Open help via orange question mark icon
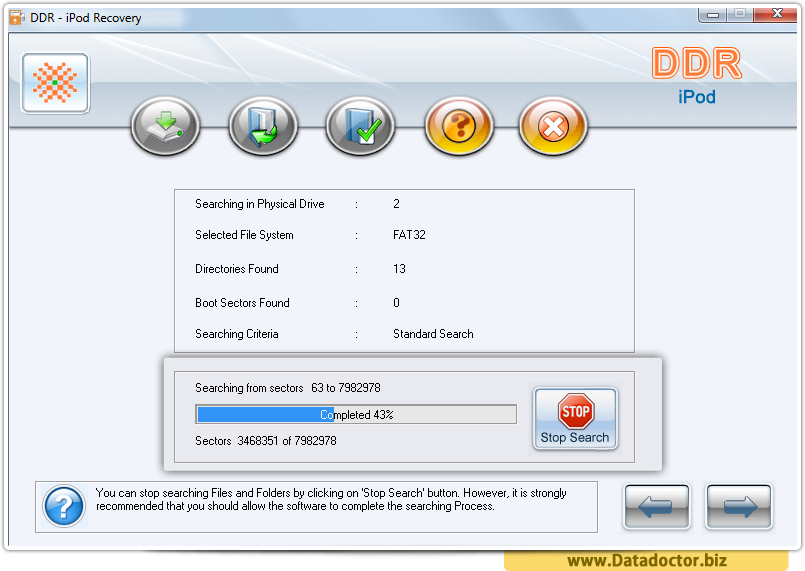Image resolution: width=805 pixels, height=571 pixels. 459,126
